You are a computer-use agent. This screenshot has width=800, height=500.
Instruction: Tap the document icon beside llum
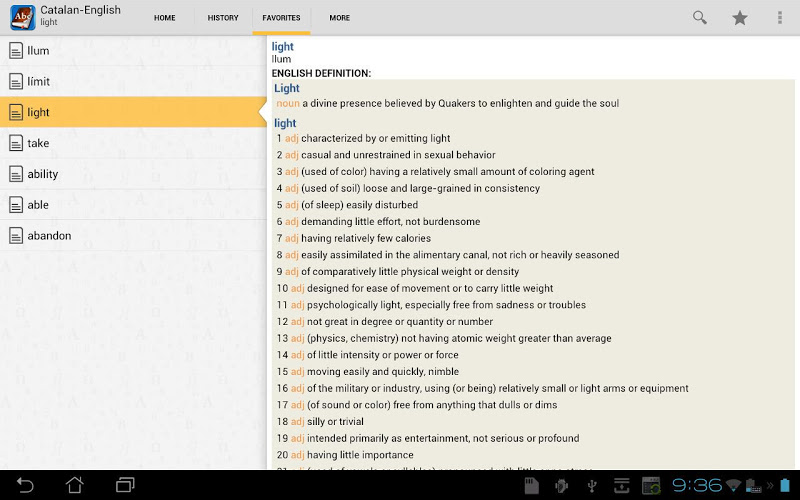[x=16, y=51]
